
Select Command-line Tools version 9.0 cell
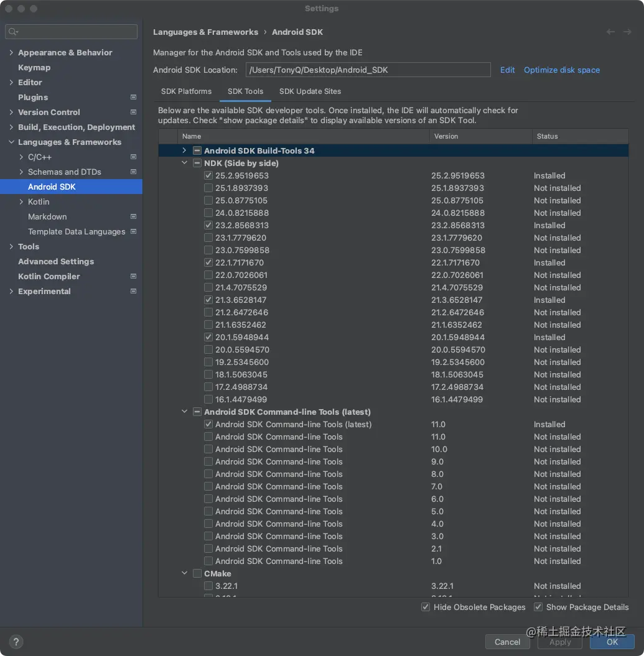coord(437,461)
